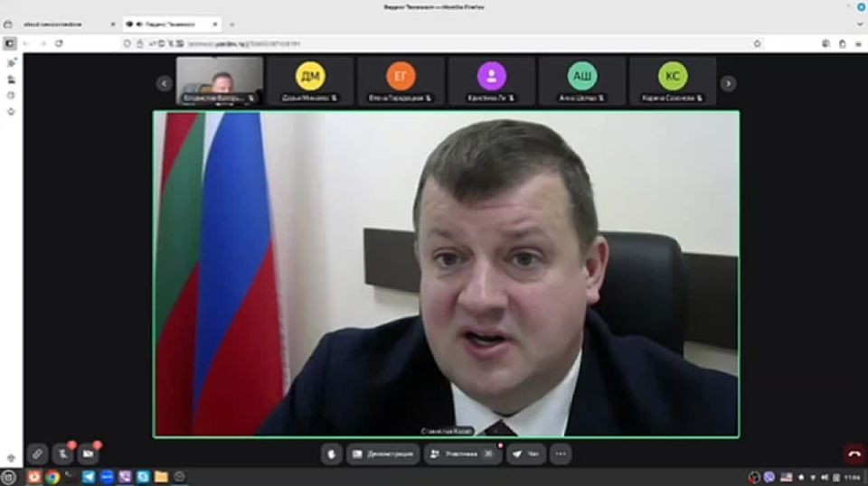Toggle the microphone on or off
868x486 pixels.
click(x=62, y=453)
